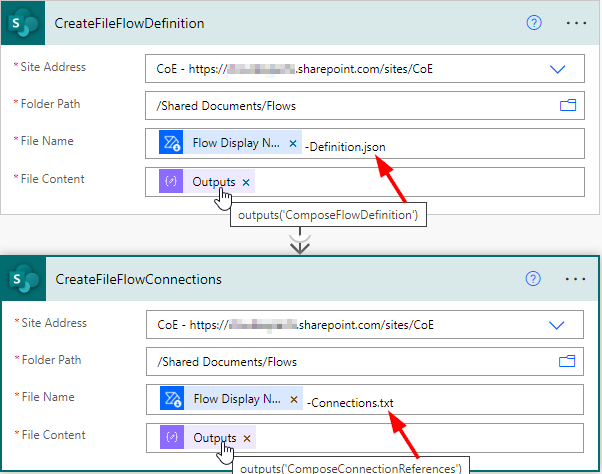Open help for CreateFileFlowConnections action
Screen dimensions: 602x474
[534, 279]
